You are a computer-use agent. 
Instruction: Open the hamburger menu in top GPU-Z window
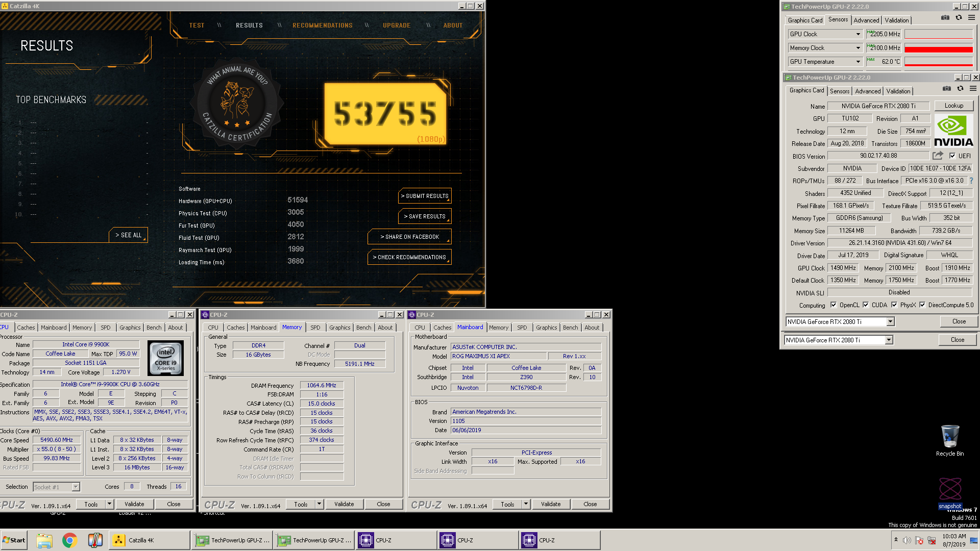(x=971, y=17)
